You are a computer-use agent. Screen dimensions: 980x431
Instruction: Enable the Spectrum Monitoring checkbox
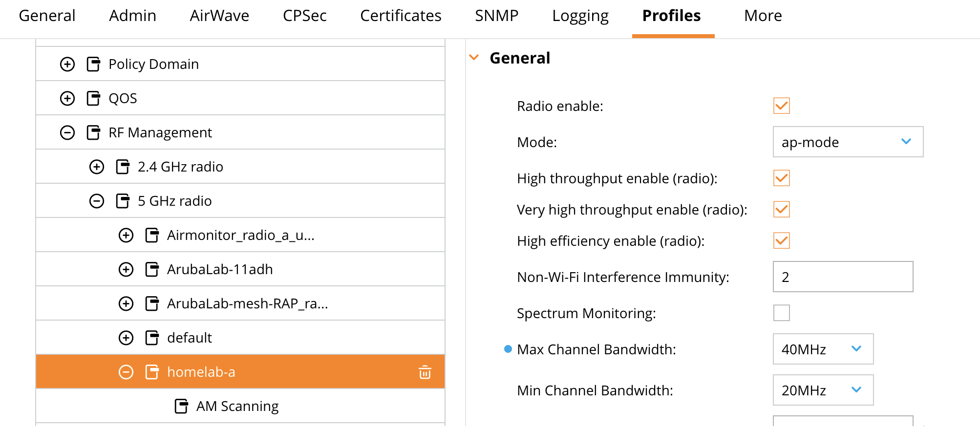[x=781, y=313]
